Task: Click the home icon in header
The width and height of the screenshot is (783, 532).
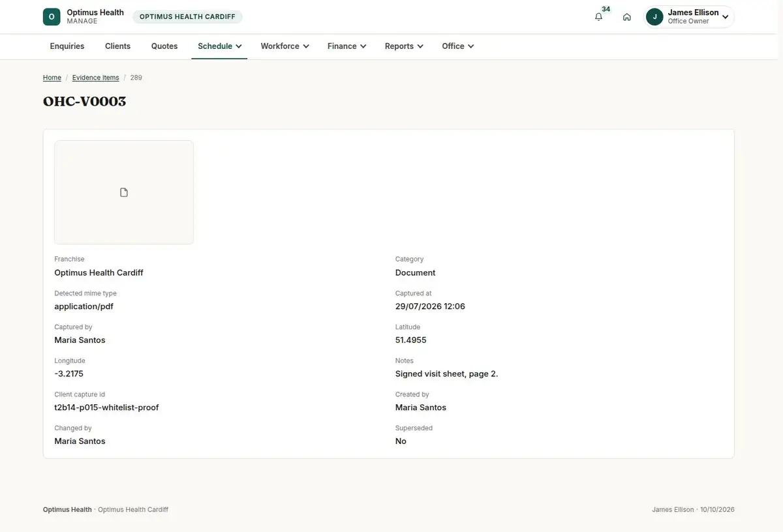Action: (626, 17)
